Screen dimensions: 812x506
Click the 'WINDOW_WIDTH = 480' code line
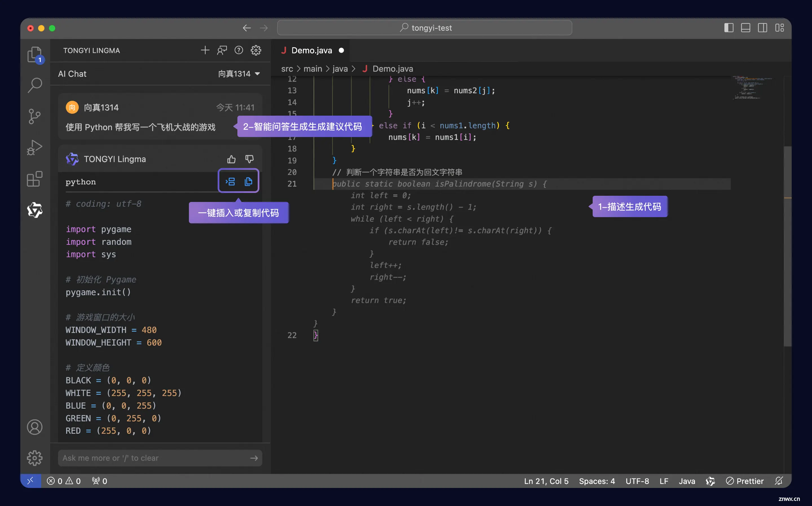pyautogui.click(x=111, y=330)
